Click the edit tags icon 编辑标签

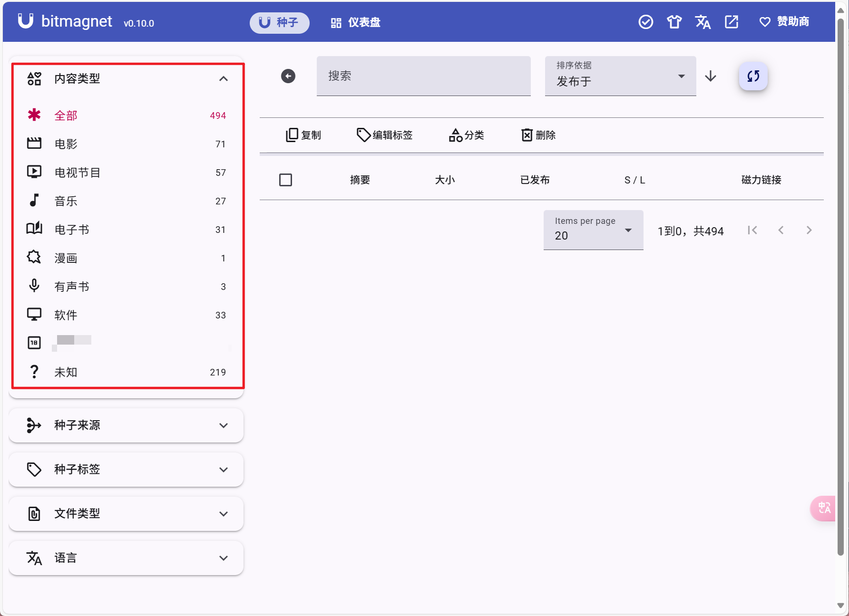(x=384, y=135)
